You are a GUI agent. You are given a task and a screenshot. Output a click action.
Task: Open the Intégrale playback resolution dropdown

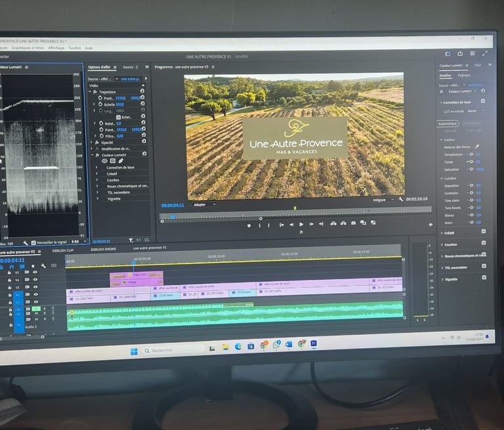pos(383,200)
